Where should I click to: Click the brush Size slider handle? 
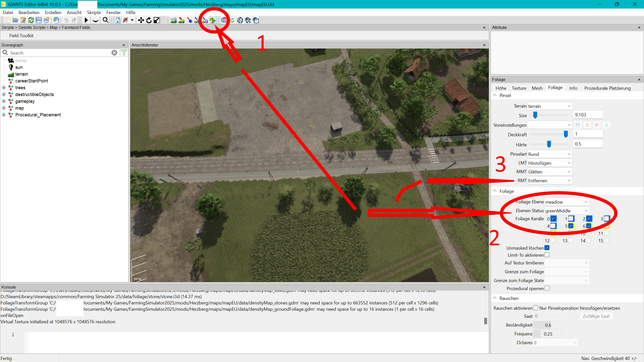pyautogui.click(x=535, y=115)
